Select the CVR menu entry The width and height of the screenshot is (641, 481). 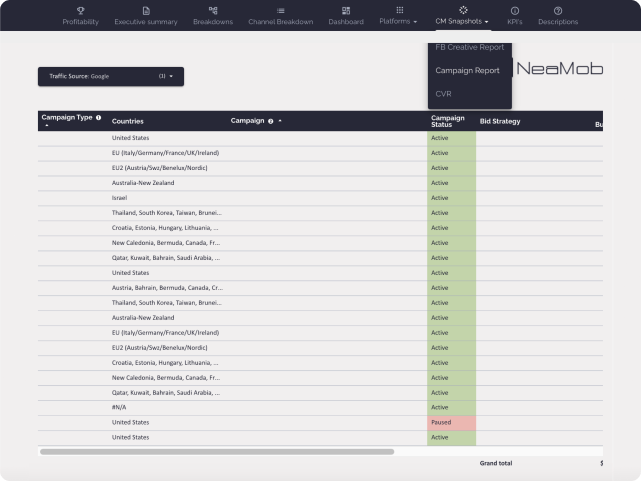(443, 94)
